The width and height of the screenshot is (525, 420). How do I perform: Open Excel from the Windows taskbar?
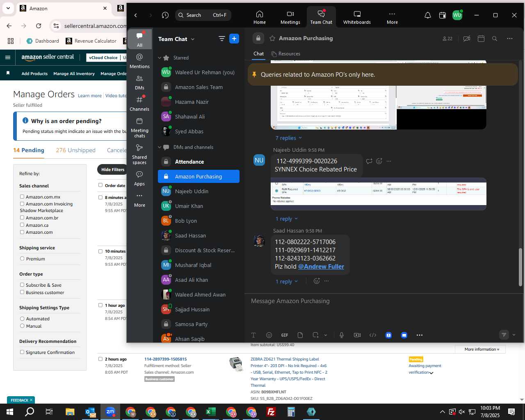(210, 412)
